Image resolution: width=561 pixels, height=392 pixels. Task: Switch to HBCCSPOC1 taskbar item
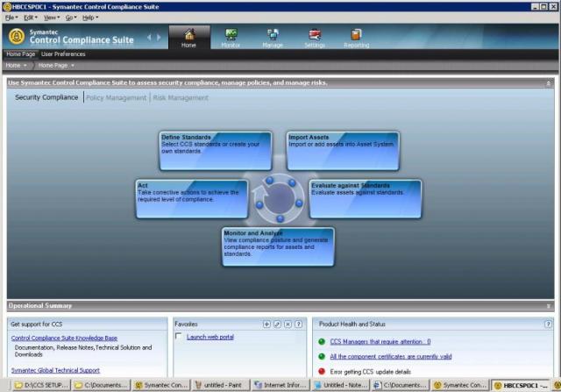tap(521, 386)
